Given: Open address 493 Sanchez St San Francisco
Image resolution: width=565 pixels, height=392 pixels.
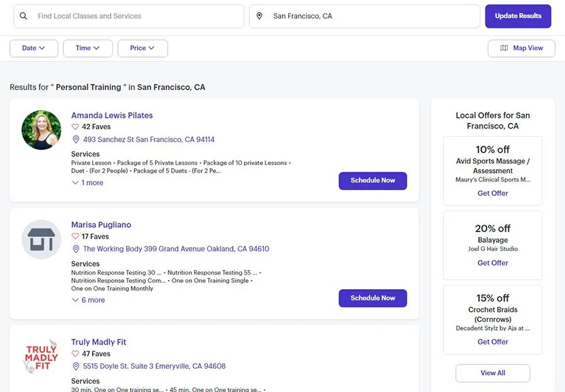Looking at the screenshot, I should 148,139.
